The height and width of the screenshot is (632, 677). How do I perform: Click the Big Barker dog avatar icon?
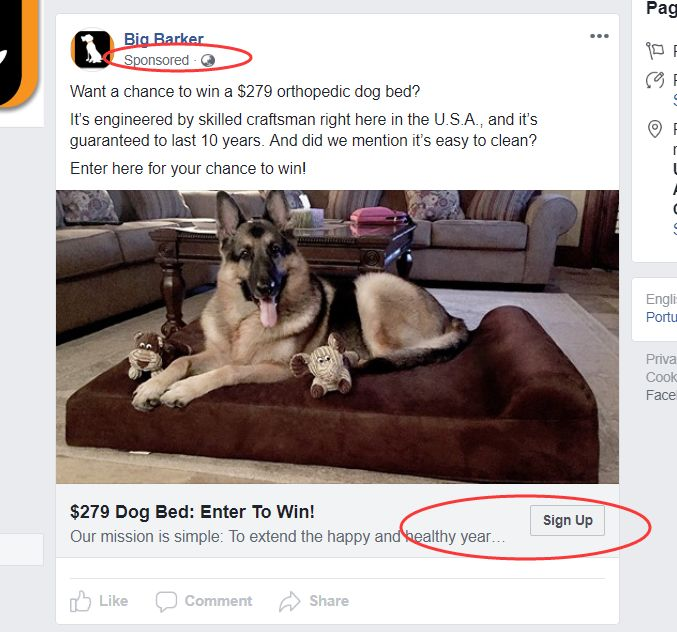click(92, 49)
